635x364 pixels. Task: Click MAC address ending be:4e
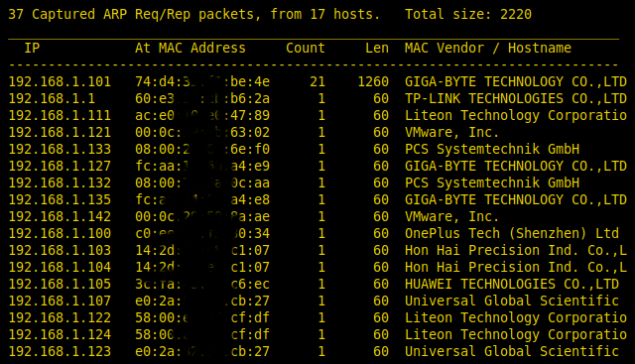(202, 81)
